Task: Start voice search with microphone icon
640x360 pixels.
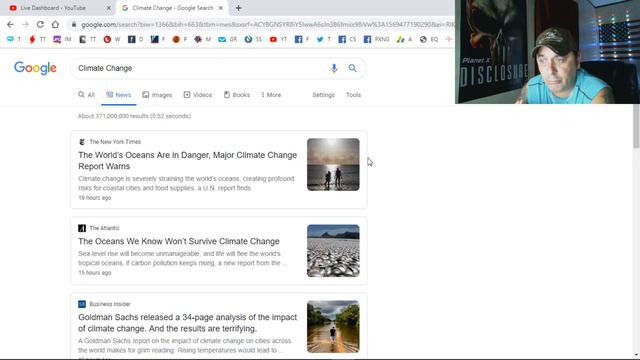Action: (334, 68)
